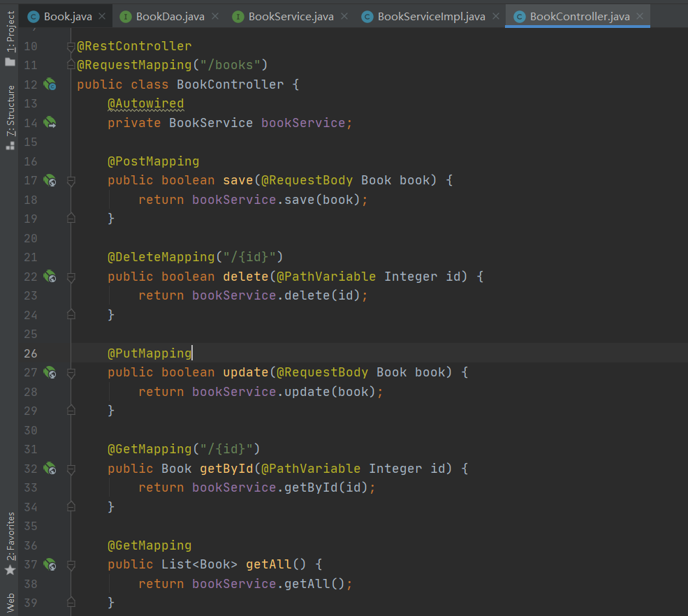Collapse the delete method at line 22

pyautogui.click(x=71, y=277)
